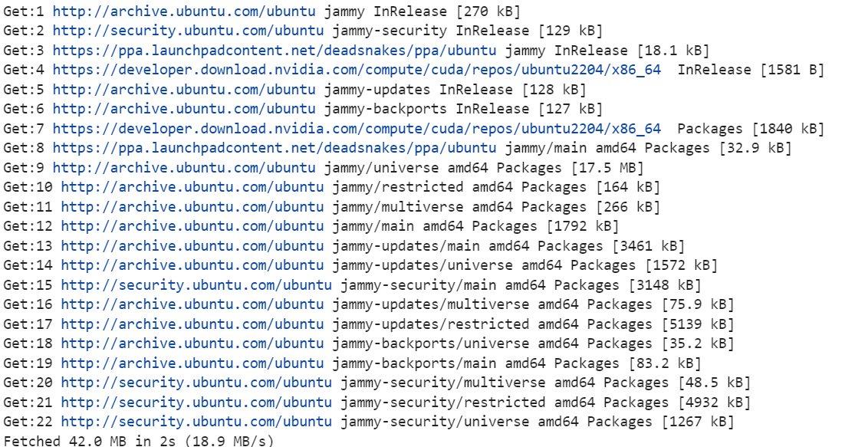The width and height of the screenshot is (868, 447).
Task: Click "jammy-backports/universe amd64 Packages [35.2 kB]"
Action: tap(533, 343)
